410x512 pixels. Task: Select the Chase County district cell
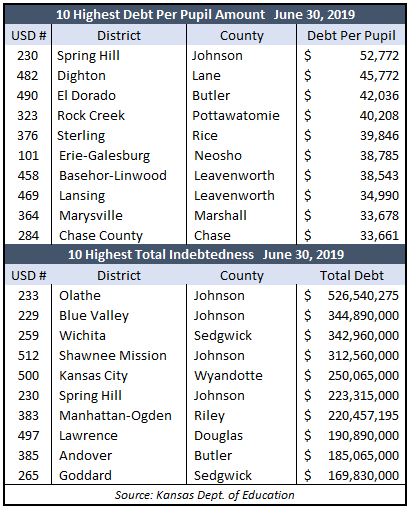click(x=101, y=236)
